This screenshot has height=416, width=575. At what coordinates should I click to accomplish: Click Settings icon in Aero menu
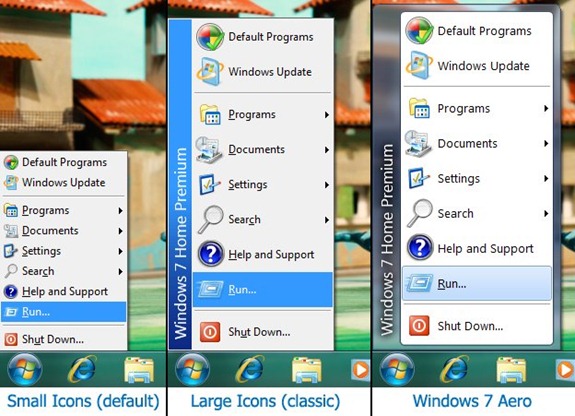[419, 179]
